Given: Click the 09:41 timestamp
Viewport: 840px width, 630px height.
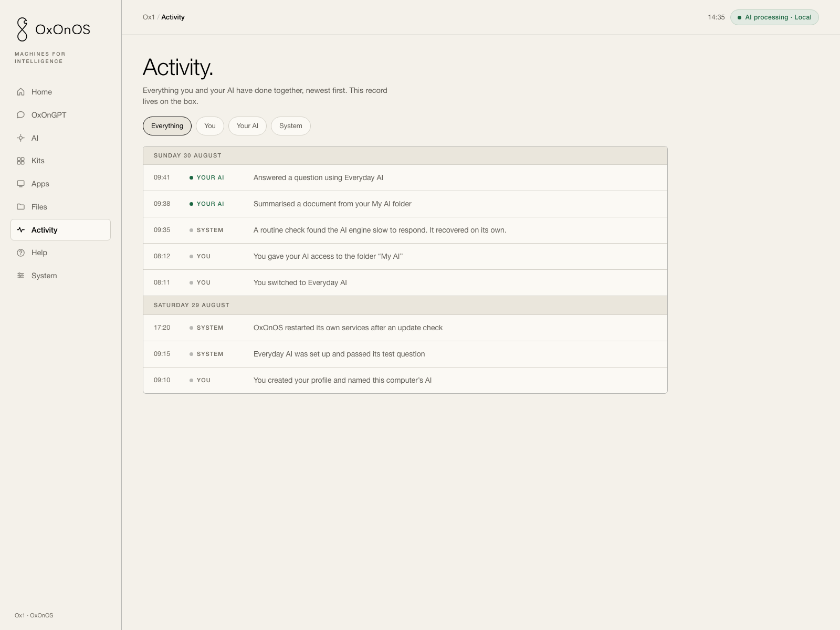Looking at the screenshot, I should 162,177.
